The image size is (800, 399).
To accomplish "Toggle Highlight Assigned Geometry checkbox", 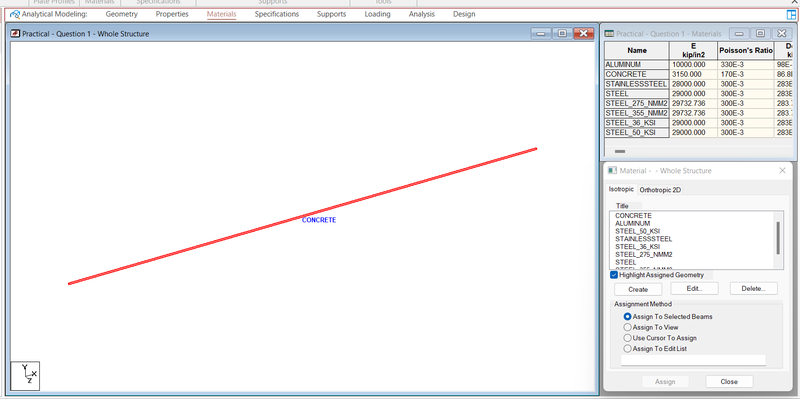I will [614, 275].
